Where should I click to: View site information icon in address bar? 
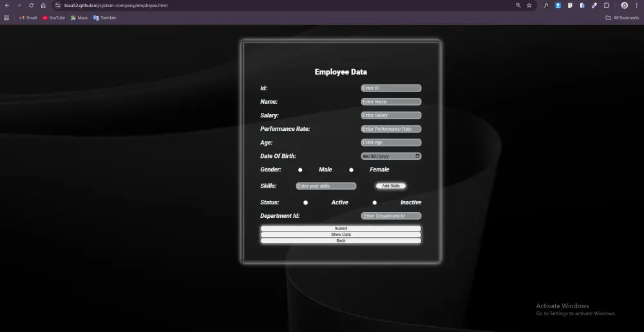click(x=57, y=5)
